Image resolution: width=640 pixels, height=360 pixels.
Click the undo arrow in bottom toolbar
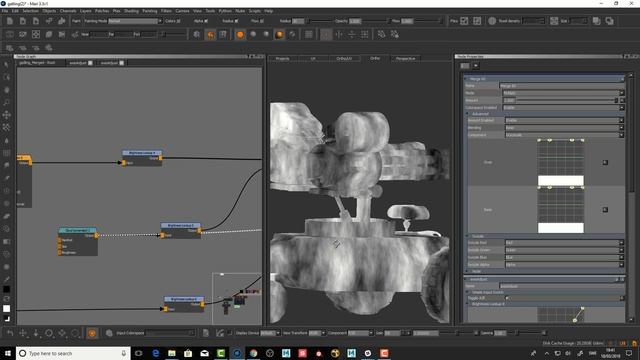[10, 333]
